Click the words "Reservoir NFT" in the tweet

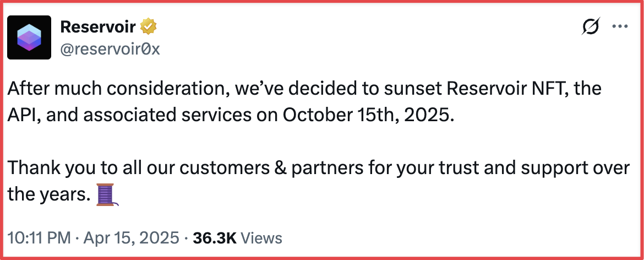tap(515, 89)
